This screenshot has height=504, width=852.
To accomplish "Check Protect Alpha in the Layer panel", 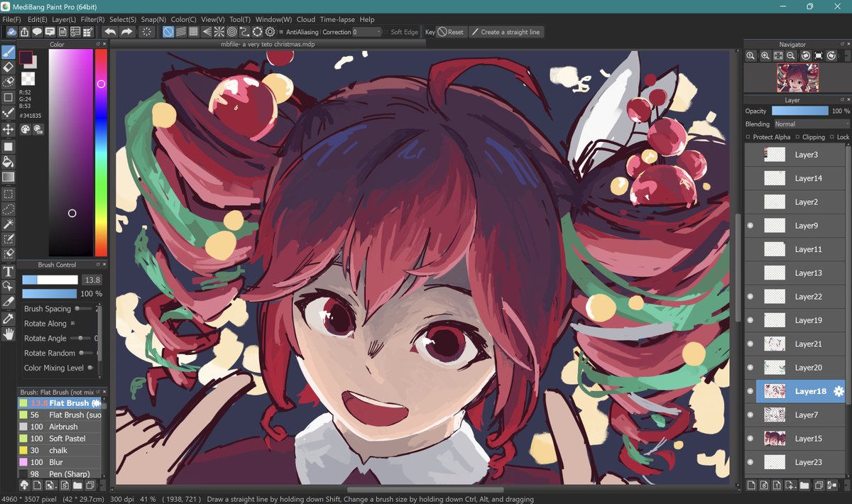I will click(748, 137).
